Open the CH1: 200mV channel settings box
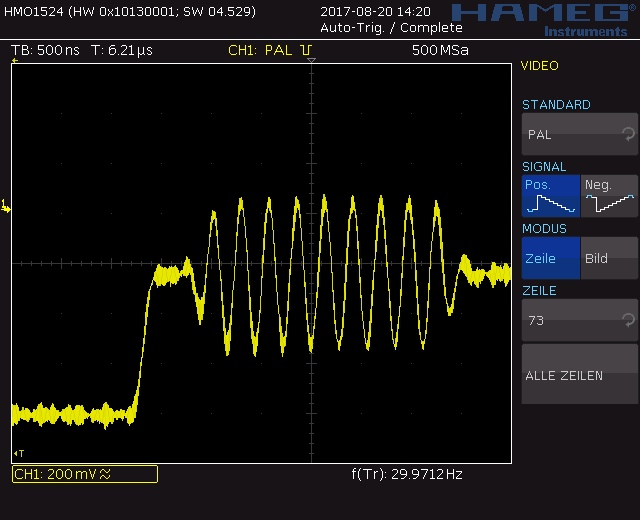640x520 pixels. (84, 474)
